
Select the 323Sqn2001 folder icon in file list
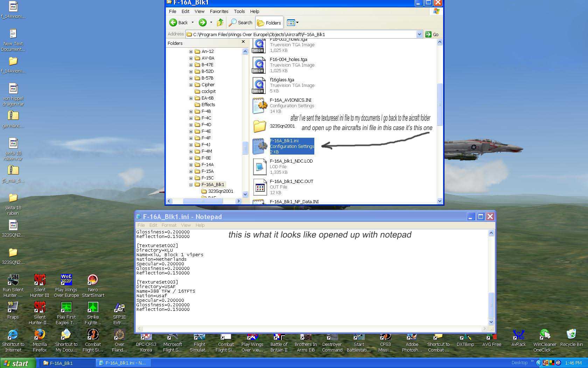tap(259, 126)
